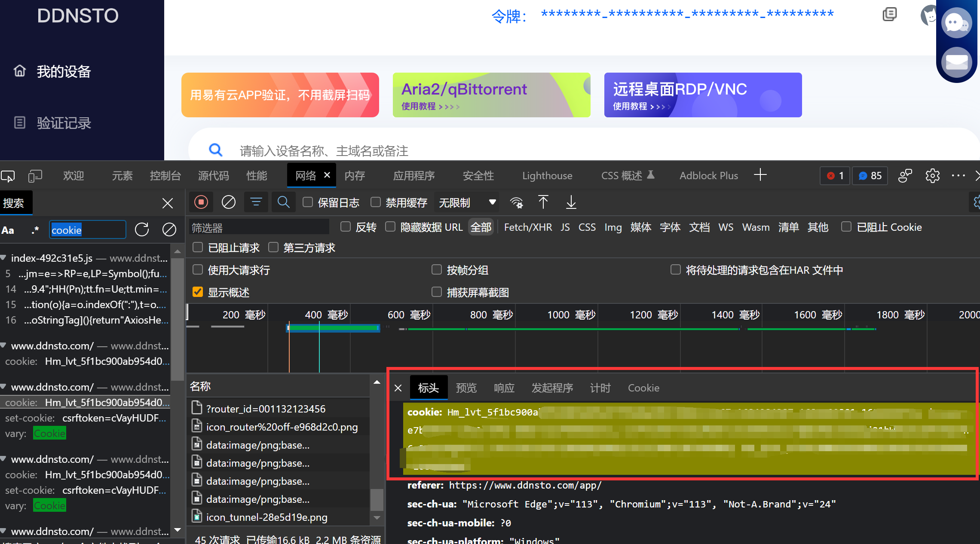Copy the token using copy icon
The image size is (980, 544).
(889, 14)
